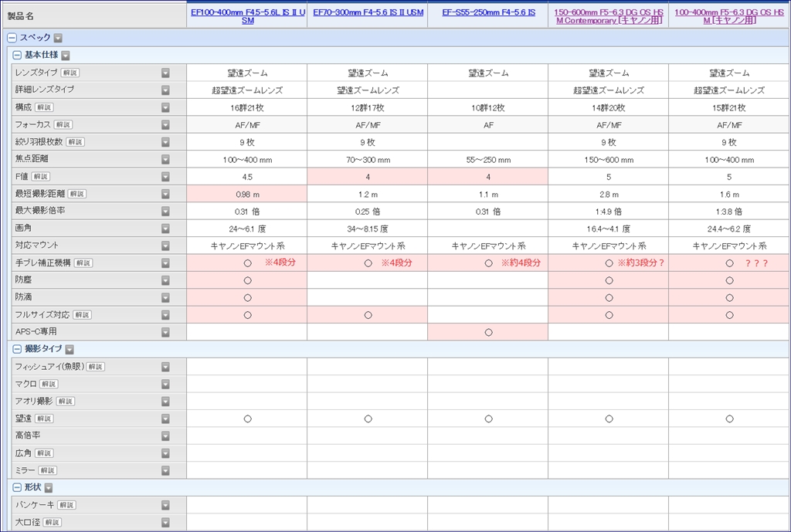The width and height of the screenshot is (791, 532).
Task: Click the arrow icon in 望遠 row
Action: [165, 419]
